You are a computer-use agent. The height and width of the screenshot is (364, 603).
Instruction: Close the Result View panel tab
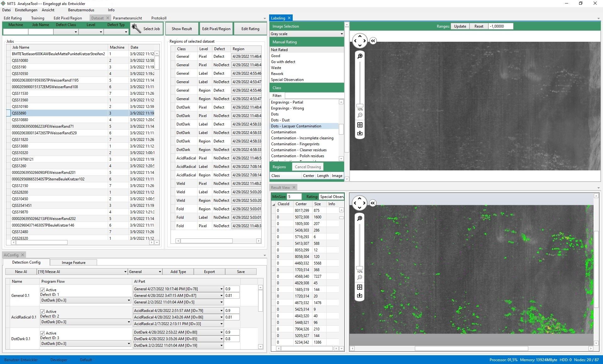coord(294,187)
